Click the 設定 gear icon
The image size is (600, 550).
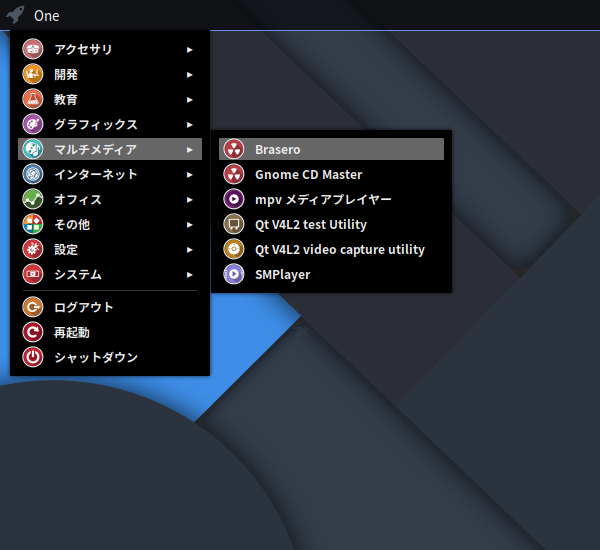[33, 249]
